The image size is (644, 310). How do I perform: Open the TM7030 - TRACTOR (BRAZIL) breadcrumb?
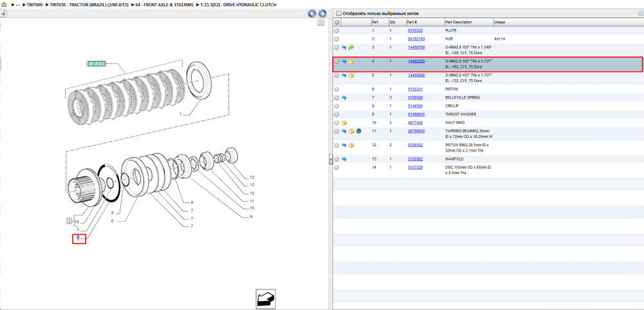pyautogui.click(x=89, y=5)
